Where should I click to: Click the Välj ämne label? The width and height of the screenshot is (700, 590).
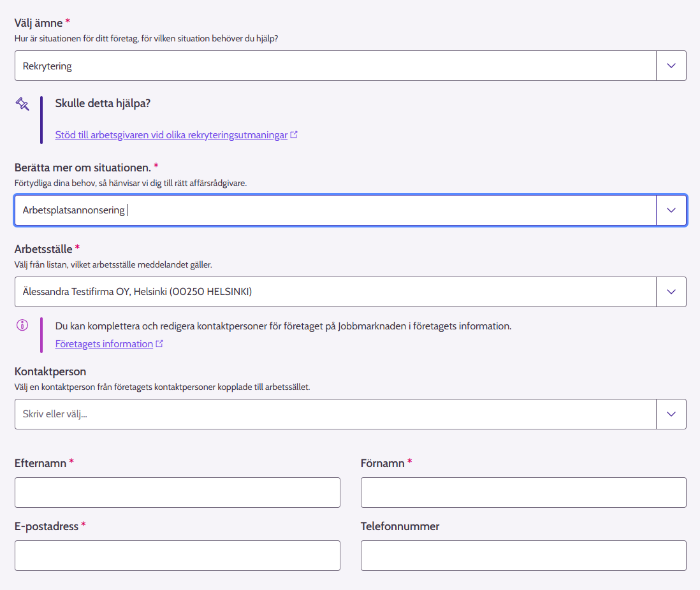[x=38, y=23]
